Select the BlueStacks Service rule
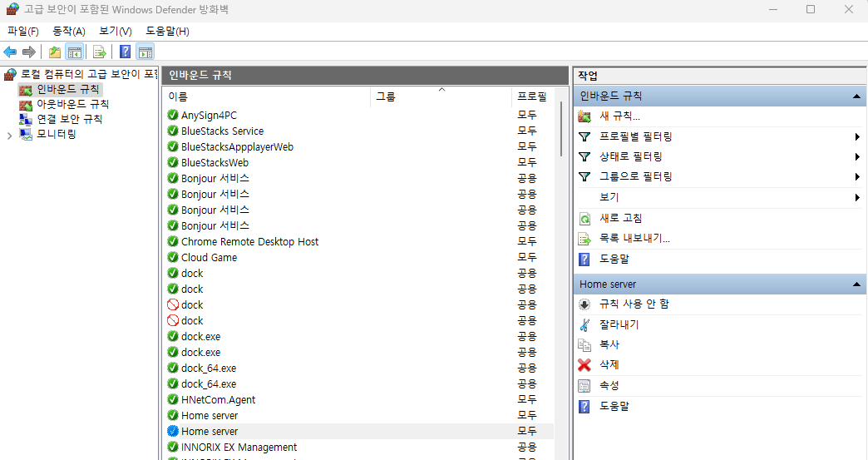The image size is (868, 460). [x=222, y=131]
